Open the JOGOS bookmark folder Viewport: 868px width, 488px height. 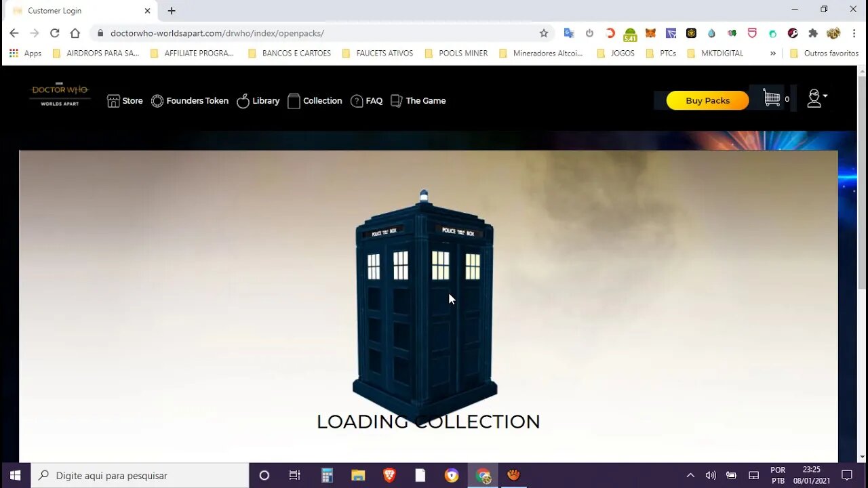[x=616, y=53]
